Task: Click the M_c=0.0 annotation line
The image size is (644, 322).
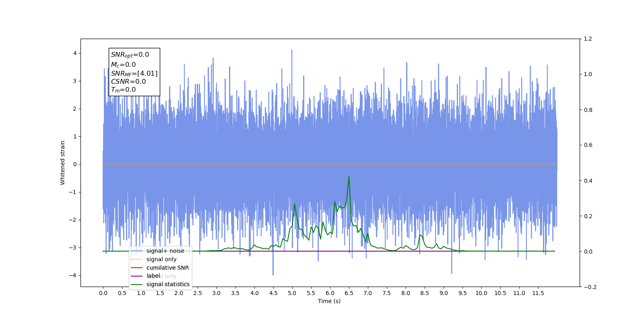Action: pyautogui.click(x=124, y=64)
